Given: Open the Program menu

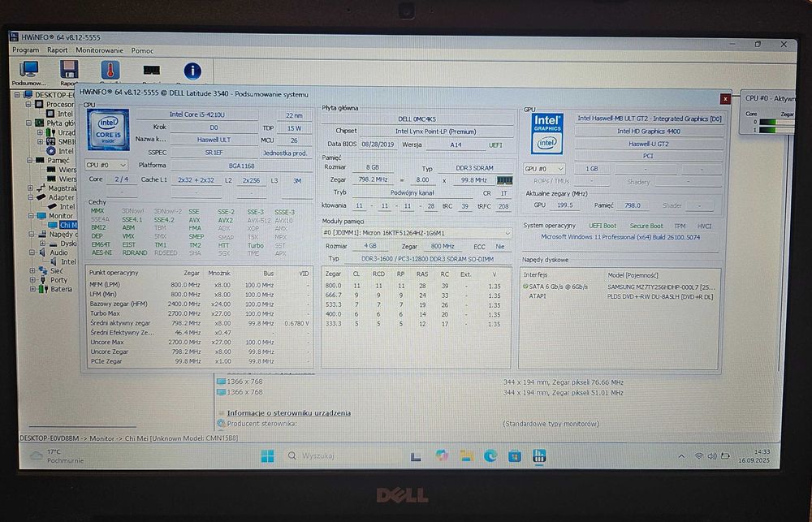Looking at the screenshot, I should (25, 50).
